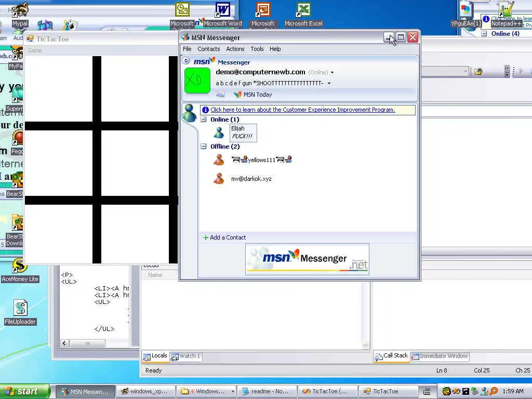532x399 pixels.
Task: Open the Mypal desktop shortcut
Action: coord(20,15)
